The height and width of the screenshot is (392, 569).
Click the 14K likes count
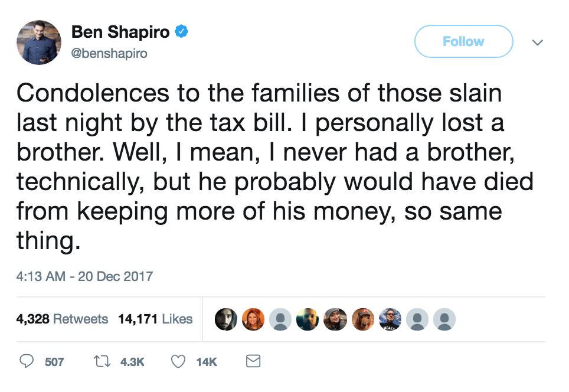[207, 362]
